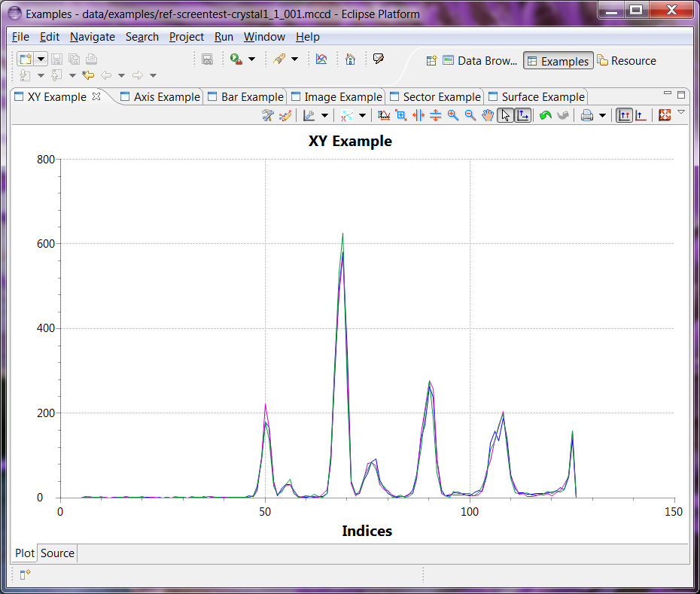Image resolution: width=700 pixels, height=594 pixels.
Task: Click the vertical zoom tool icon
Action: coord(435,115)
